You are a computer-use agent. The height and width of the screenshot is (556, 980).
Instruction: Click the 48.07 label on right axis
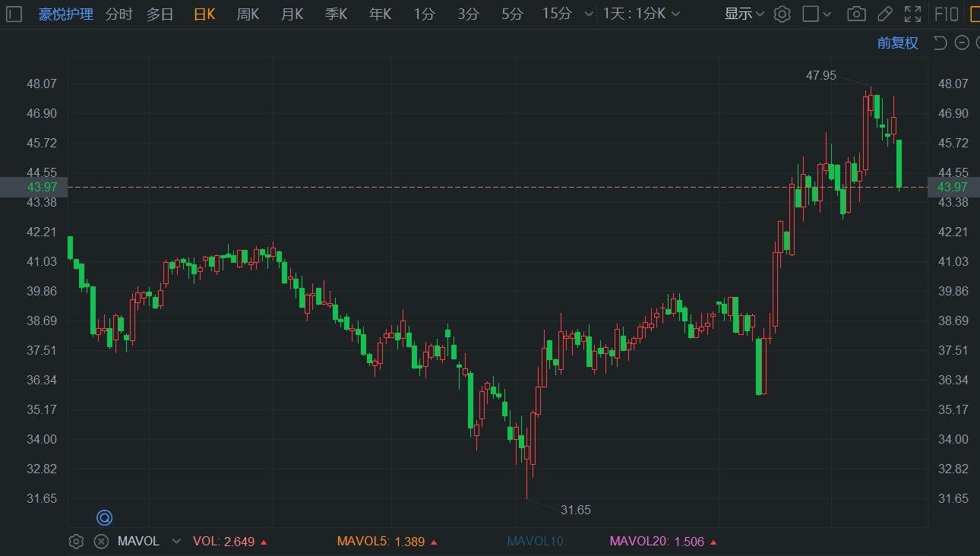coord(953,84)
